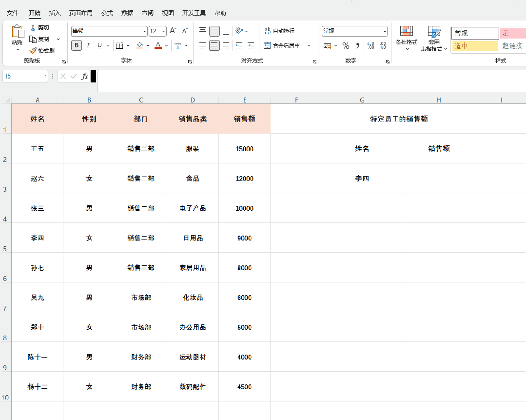The width and height of the screenshot is (526, 420).
Task: Apply bottom vertical alignment
Action: (226, 31)
